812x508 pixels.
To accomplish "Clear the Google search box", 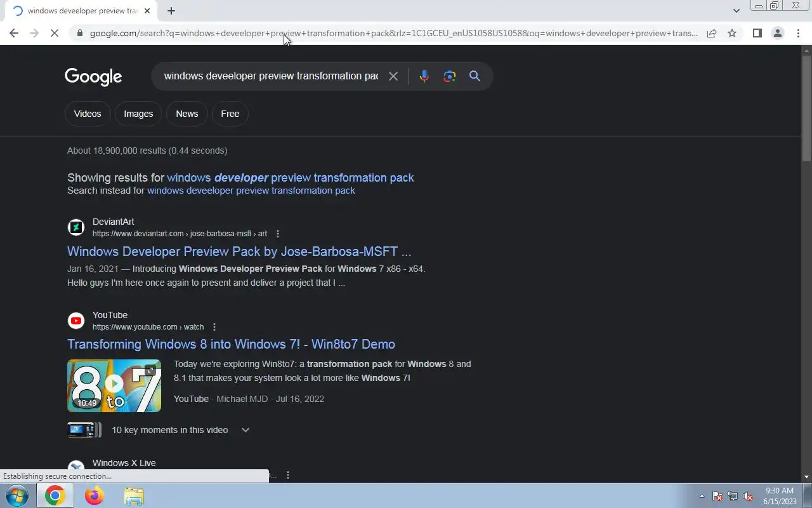I will tap(393, 76).
